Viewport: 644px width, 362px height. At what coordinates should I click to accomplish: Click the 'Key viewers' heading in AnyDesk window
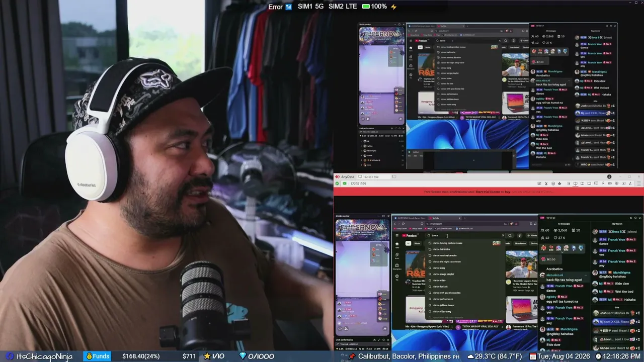coord(617,224)
